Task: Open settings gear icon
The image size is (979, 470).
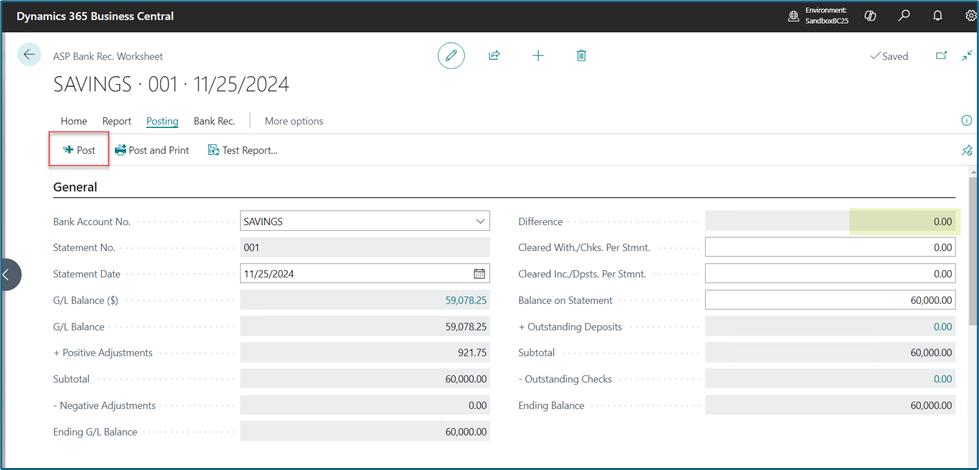Action: [971, 16]
